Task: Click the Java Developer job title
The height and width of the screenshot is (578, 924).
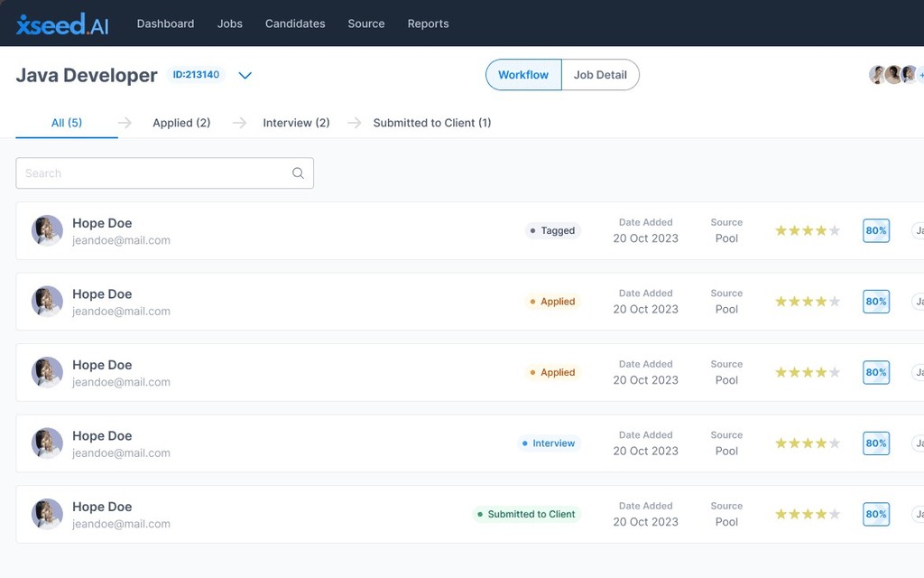Action: pos(87,76)
